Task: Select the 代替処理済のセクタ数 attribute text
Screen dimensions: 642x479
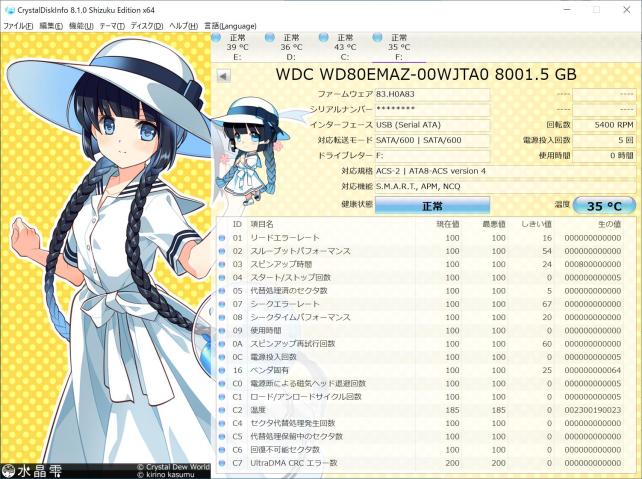Action: [289, 291]
